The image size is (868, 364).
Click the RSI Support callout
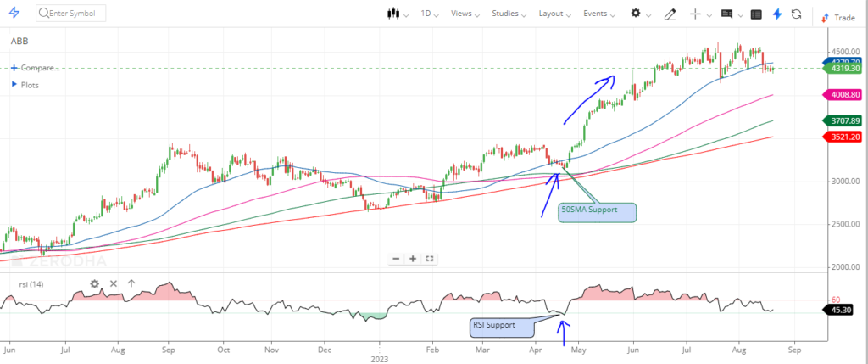click(x=502, y=327)
